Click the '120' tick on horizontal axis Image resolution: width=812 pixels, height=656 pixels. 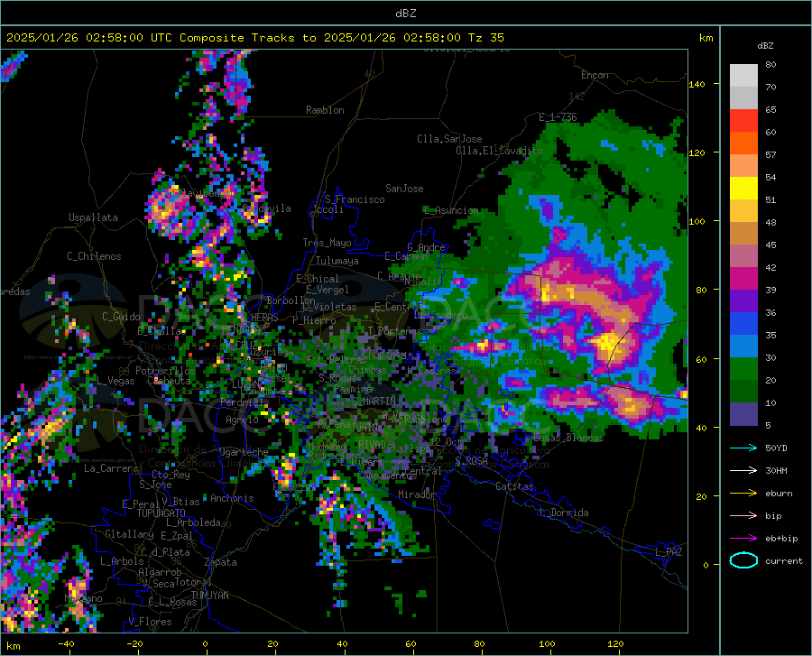coord(615,644)
